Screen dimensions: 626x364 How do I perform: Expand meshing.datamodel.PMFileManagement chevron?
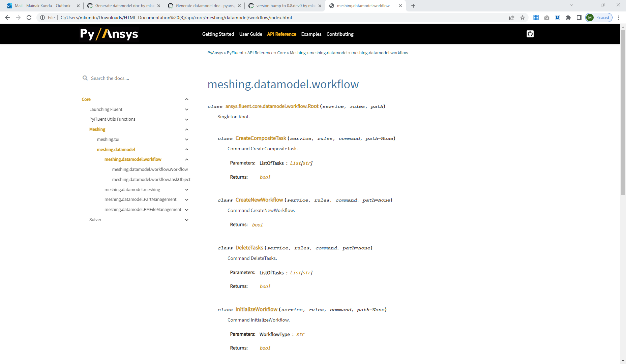pos(187,210)
